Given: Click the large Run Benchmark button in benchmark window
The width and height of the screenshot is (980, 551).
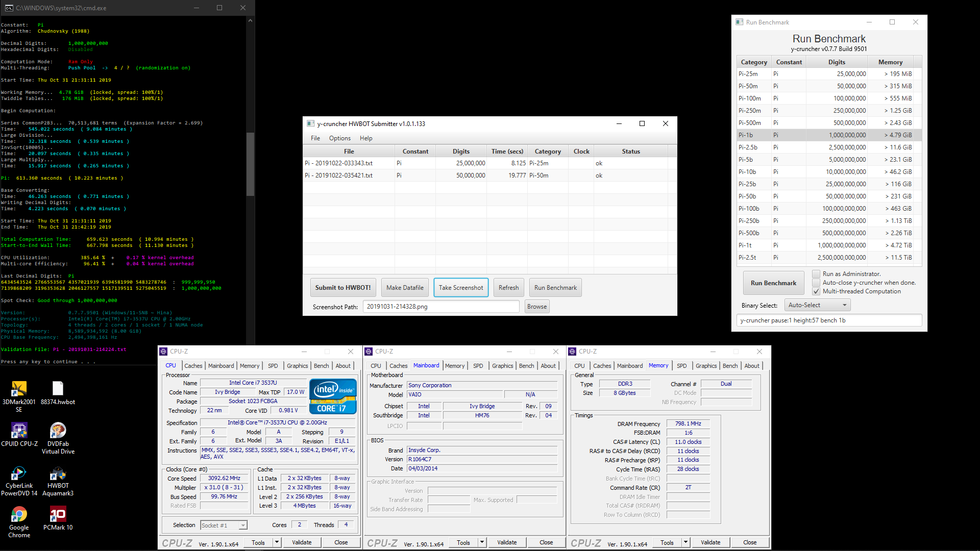Looking at the screenshot, I should click(x=773, y=283).
